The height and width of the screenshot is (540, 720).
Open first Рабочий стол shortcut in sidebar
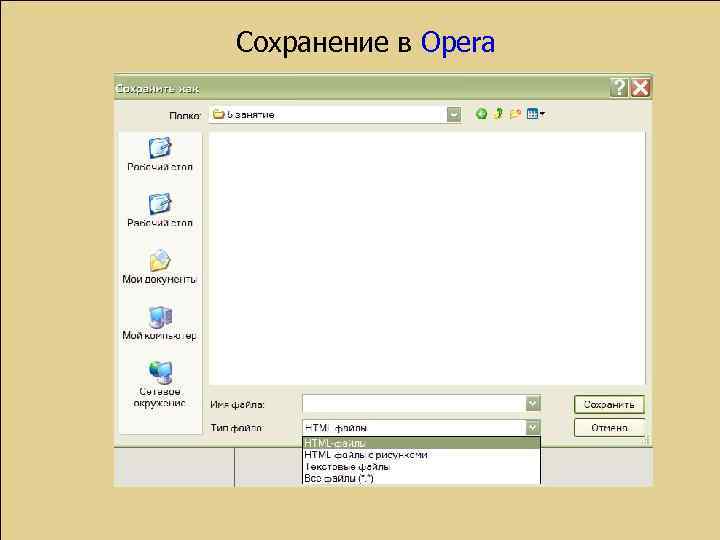[x=160, y=154]
